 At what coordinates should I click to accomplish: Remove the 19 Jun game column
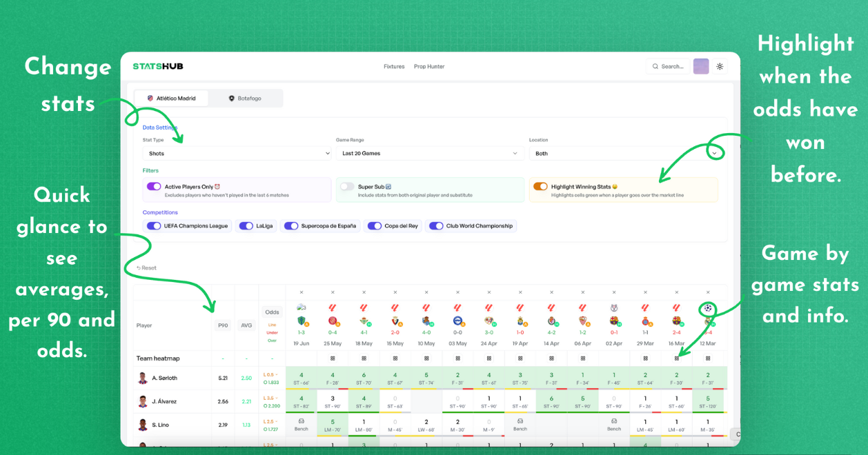[x=302, y=292]
